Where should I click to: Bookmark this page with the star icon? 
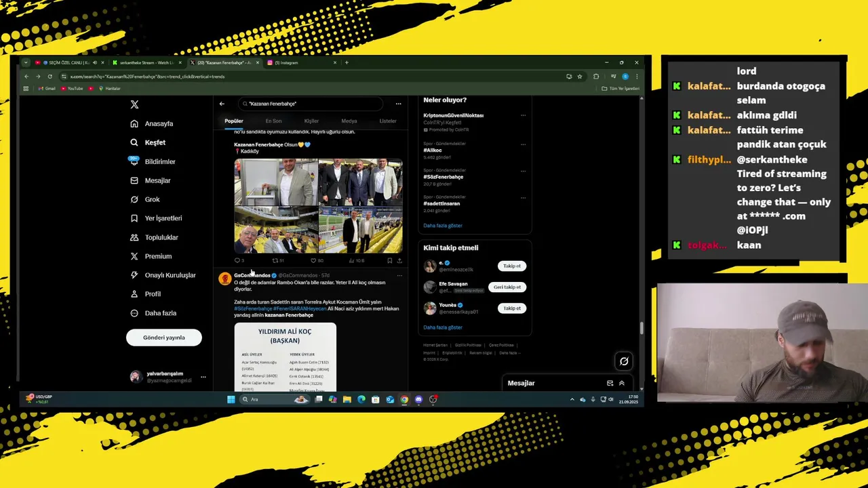[580, 77]
